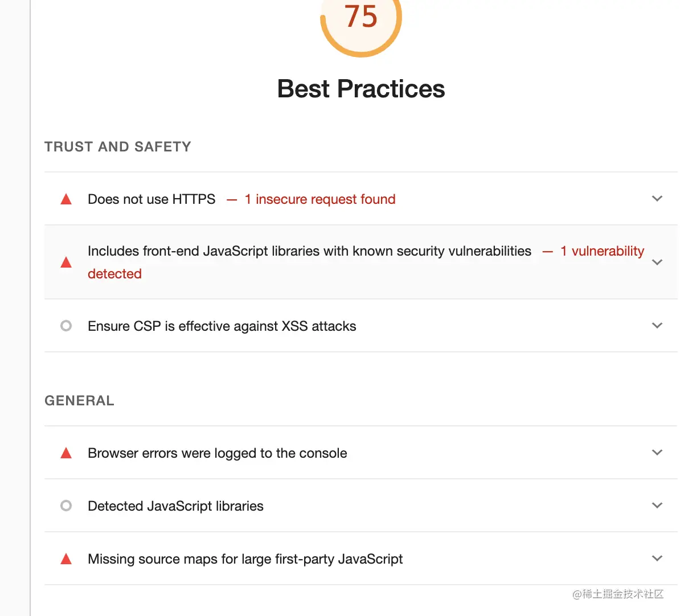Click '1 insecure request found' text
Image resolution: width=680 pixels, height=616 pixels.
click(319, 199)
